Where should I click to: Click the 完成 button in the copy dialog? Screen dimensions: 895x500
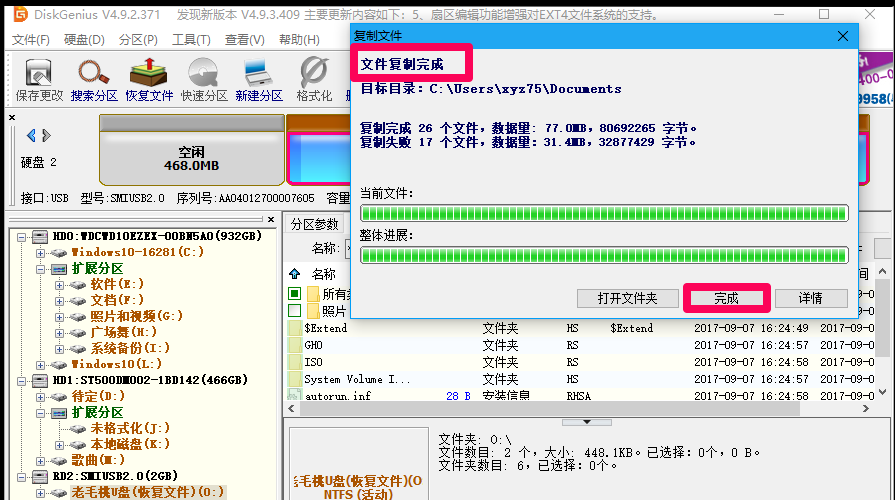point(726,298)
